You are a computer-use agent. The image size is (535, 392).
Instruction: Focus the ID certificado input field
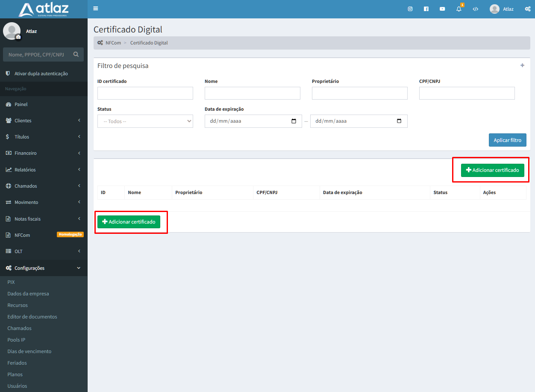(145, 93)
